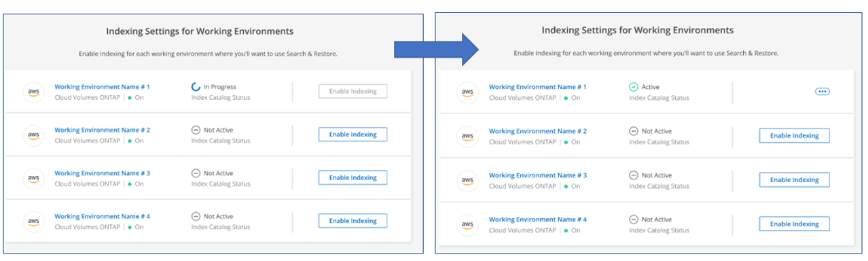Viewport: 868px width, 261px height.
Task: Open three-dot menu for Environment #1, right panel
Action: coord(823,92)
